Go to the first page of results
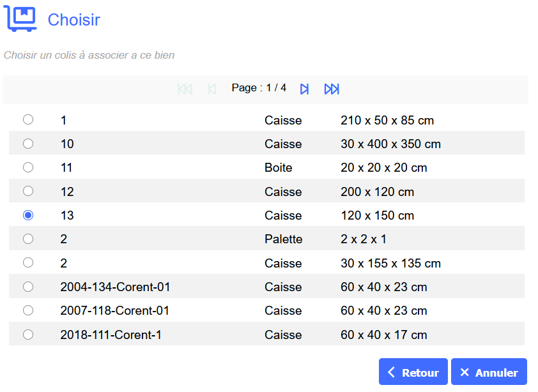This screenshot has width=538, height=392. click(185, 89)
